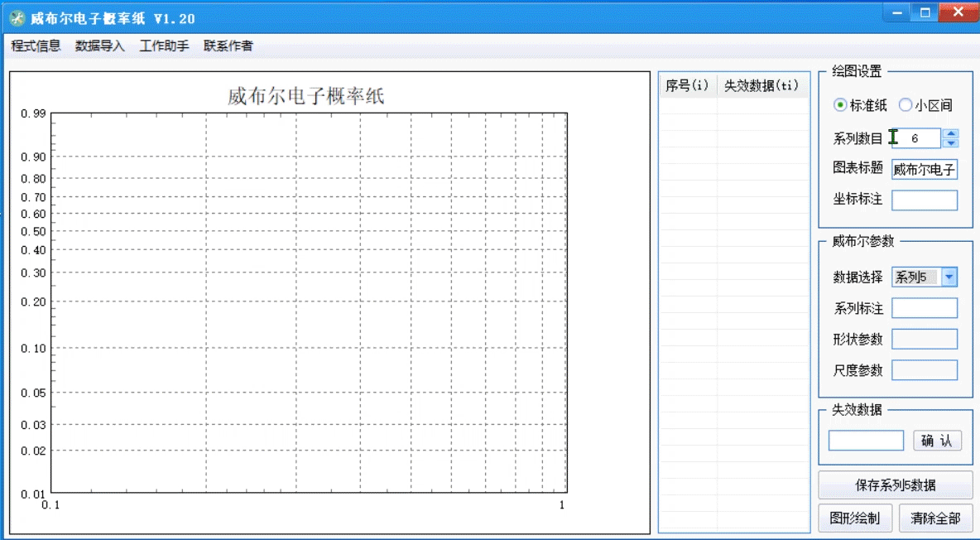Click the app icon in title bar
This screenshot has width=980, height=540.
coord(17,18)
